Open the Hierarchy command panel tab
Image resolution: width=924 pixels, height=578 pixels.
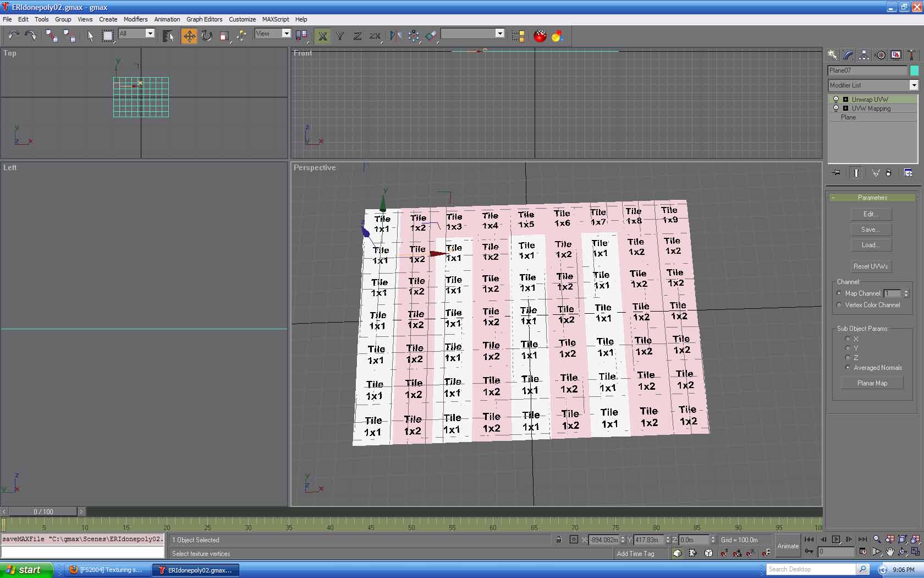864,55
